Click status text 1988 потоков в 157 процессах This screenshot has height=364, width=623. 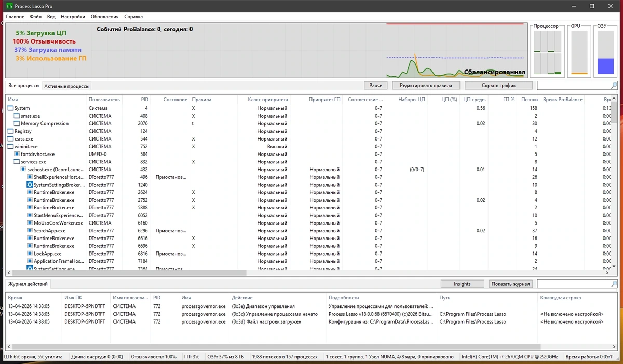click(284, 357)
